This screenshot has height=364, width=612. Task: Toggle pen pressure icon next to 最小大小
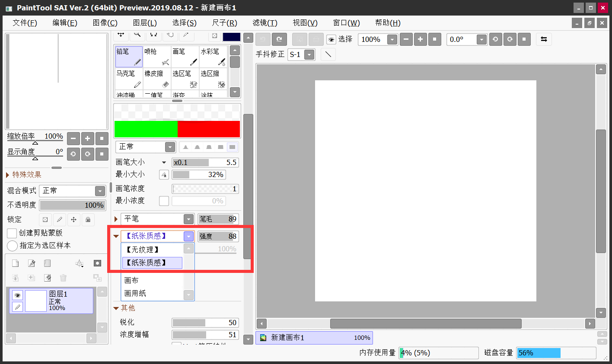164,175
